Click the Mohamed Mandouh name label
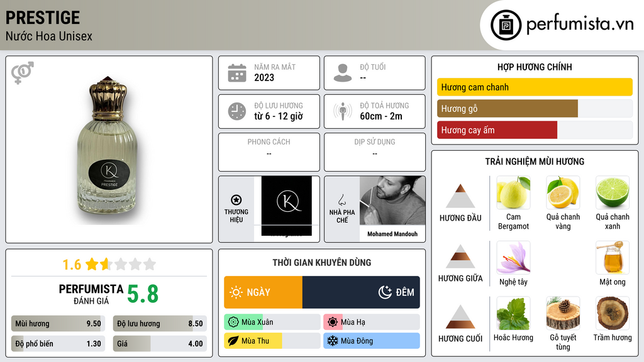This screenshot has height=362, width=644. pos(392,234)
